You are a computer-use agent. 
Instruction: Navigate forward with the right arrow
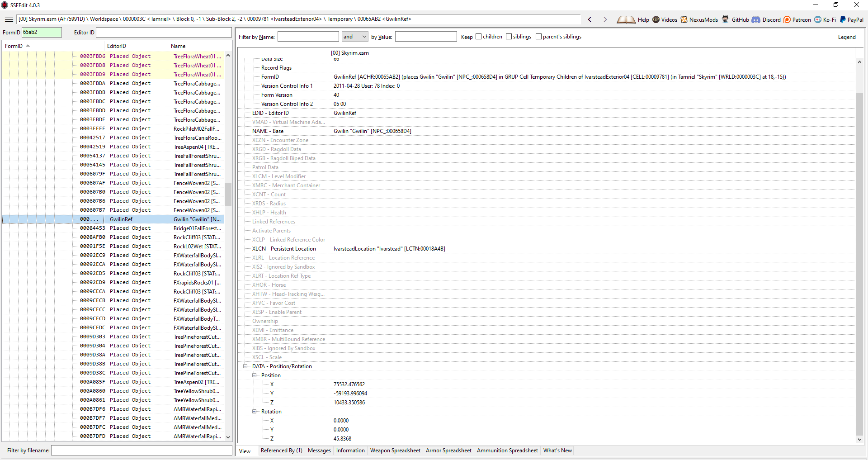[605, 19]
